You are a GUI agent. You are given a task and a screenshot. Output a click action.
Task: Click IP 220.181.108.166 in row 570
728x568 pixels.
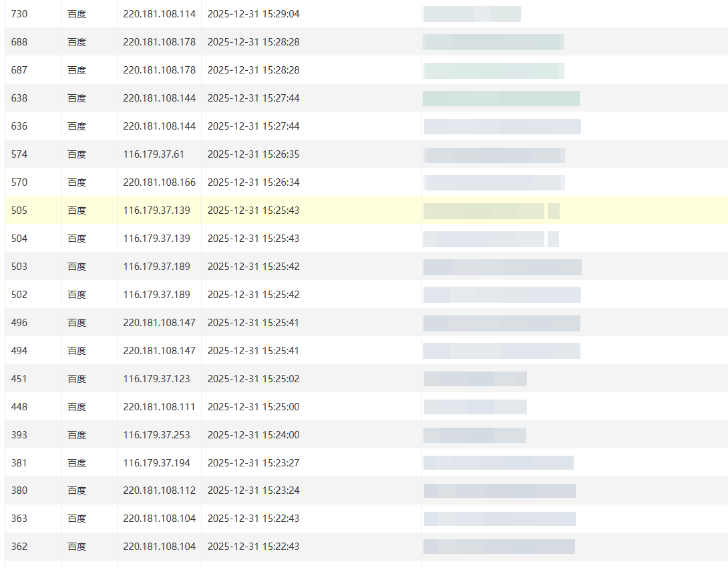[159, 182]
